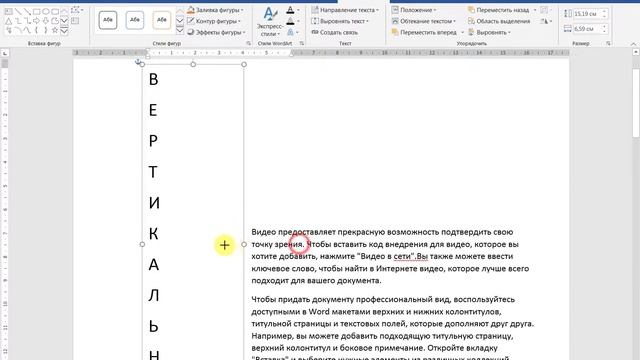The image size is (640, 360).
Task: Collapse the ribbon with the chevron
Action: [x=633, y=44]
